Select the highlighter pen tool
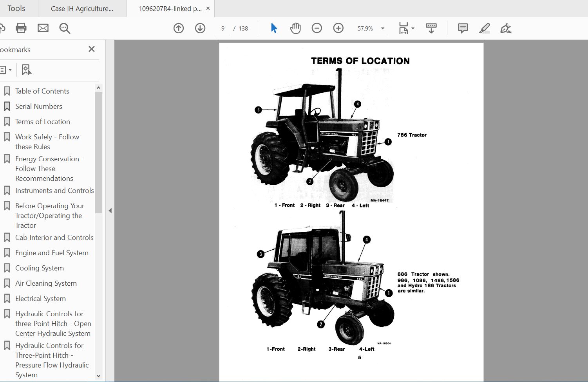Image resolution: width=588 pixels, height=382 pixels. coord(485,28)
